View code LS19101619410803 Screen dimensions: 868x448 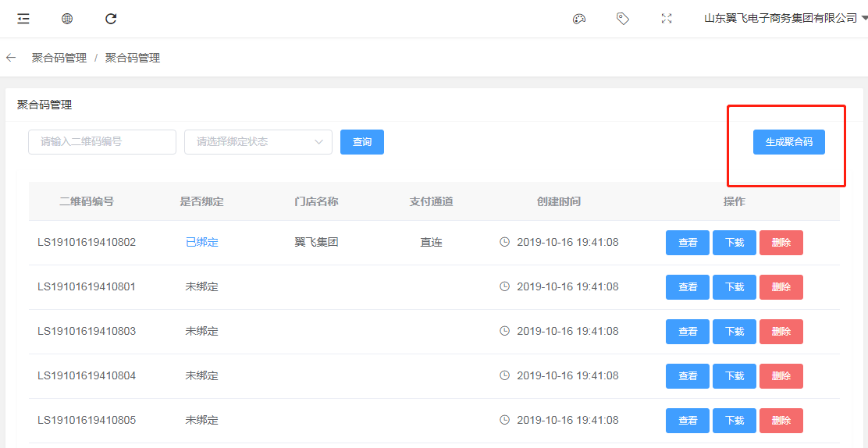click(x=688, y=332)
